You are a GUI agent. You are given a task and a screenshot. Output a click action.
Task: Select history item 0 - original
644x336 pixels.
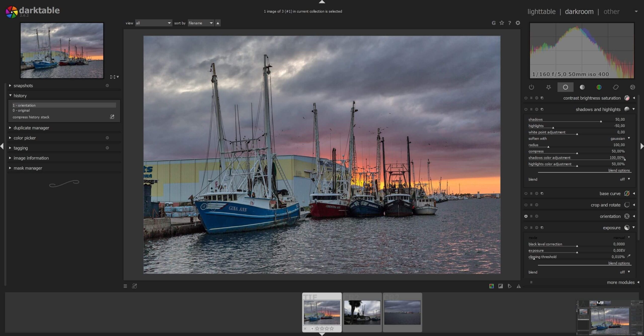coord(21,110)
